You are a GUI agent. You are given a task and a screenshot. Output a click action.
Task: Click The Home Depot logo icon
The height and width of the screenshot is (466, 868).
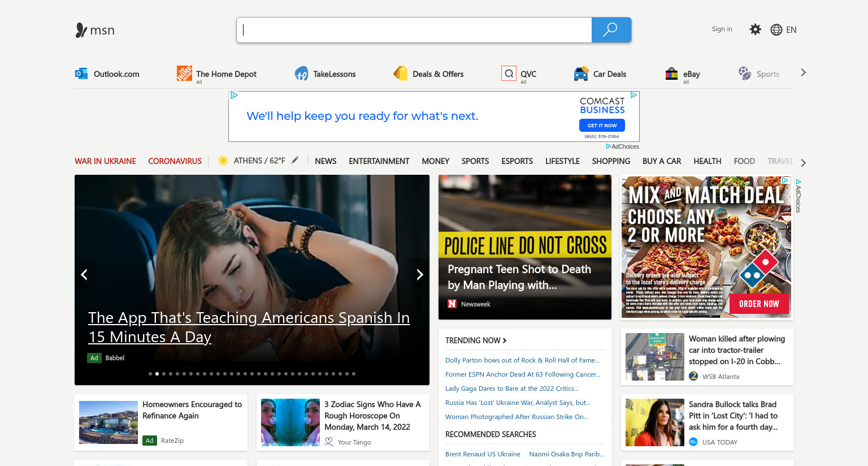[x=184, y=73]
